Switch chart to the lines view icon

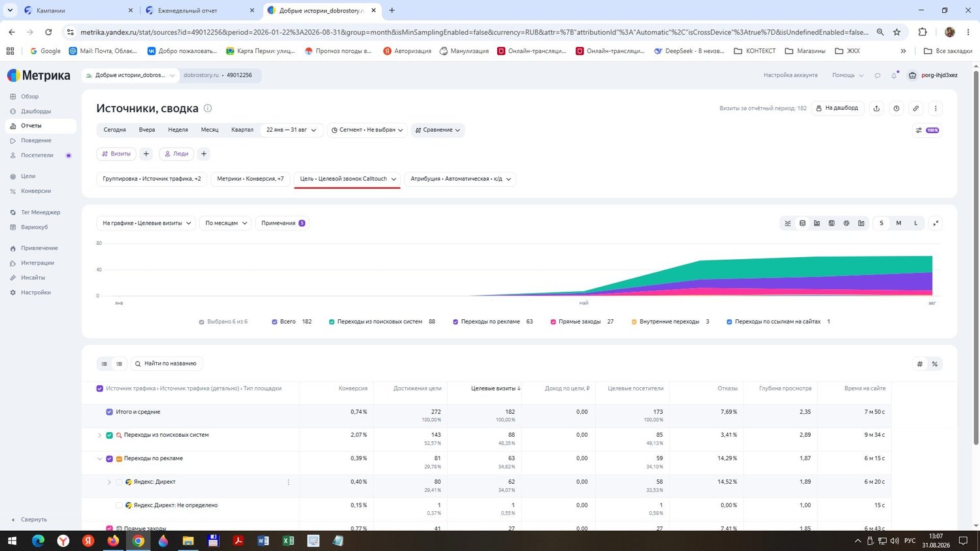[x=788, y=223]
